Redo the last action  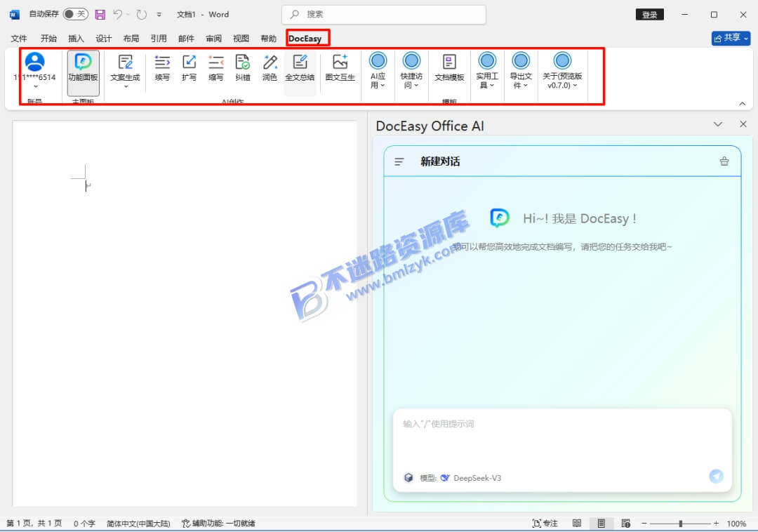(141, 15)
